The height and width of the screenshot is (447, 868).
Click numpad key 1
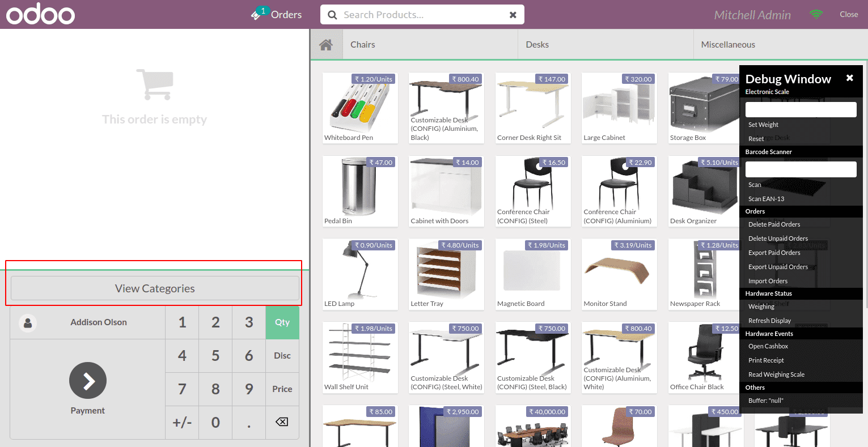click(182, 322)
